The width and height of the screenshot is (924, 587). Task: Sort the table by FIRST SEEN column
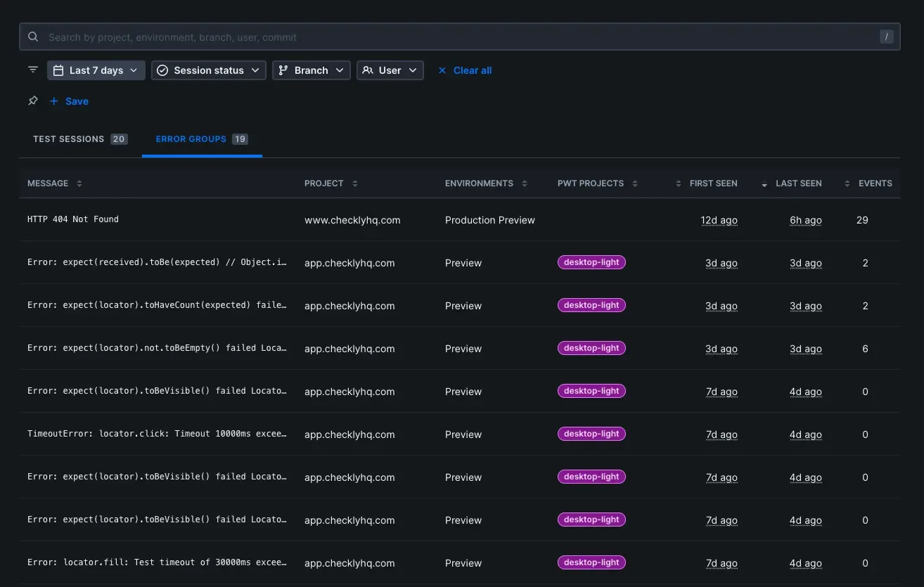[x=713, y=183]
